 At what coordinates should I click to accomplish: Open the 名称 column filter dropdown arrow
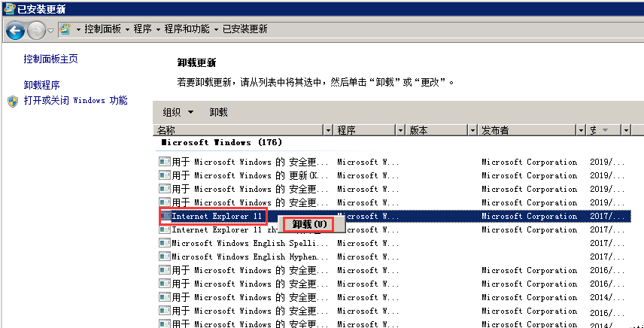pos(328,131)
